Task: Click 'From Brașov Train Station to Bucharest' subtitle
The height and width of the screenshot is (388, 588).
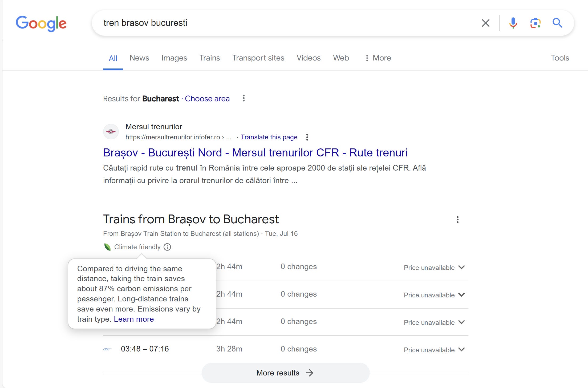Action: click(x=200, y=234)
